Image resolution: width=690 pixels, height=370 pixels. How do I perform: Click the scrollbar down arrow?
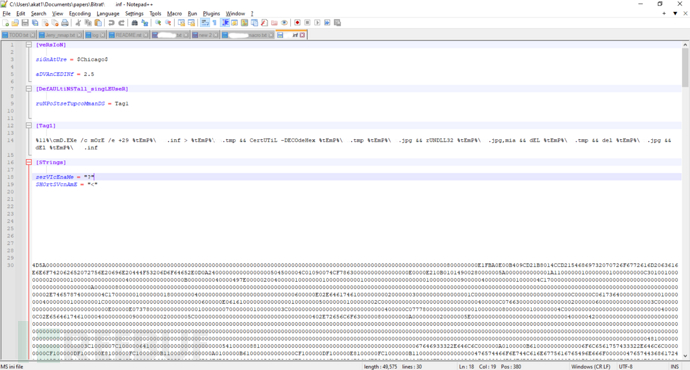pyautogui.click(x=685, y=355)
